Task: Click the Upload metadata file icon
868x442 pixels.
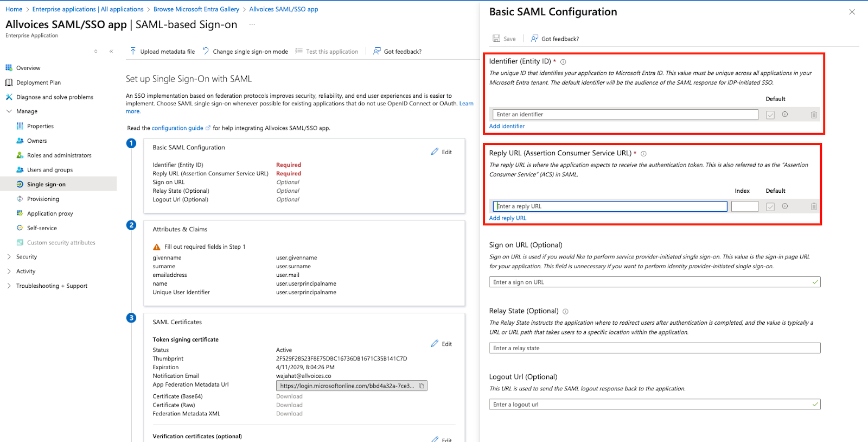Action: click(133, 51)
